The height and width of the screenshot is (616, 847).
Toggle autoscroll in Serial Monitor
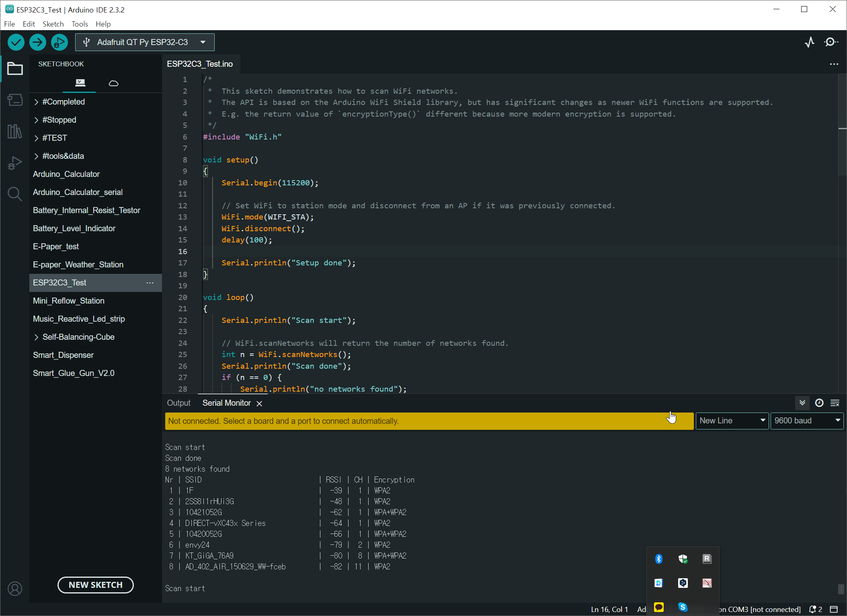coord(802,403)
